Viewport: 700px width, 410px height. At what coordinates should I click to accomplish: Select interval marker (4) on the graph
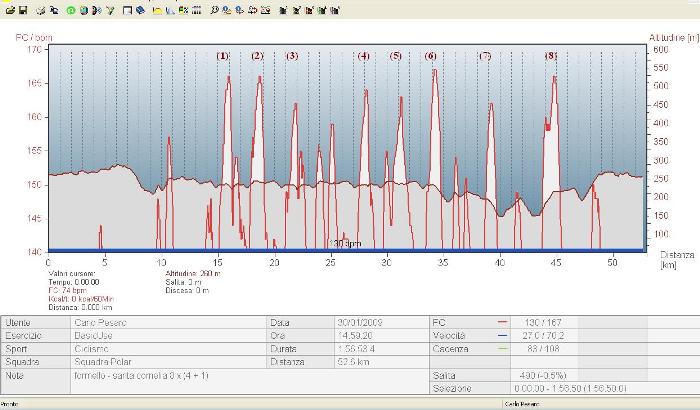363,56
